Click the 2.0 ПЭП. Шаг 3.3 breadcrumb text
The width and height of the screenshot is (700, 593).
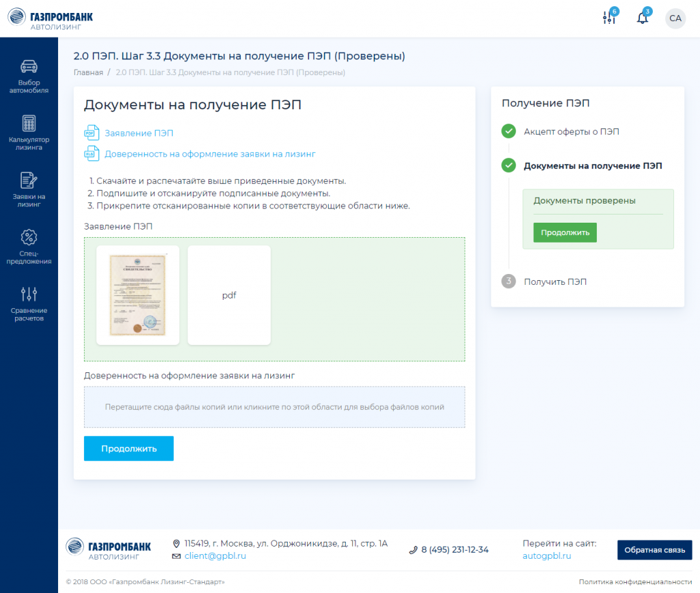[230, 72]
